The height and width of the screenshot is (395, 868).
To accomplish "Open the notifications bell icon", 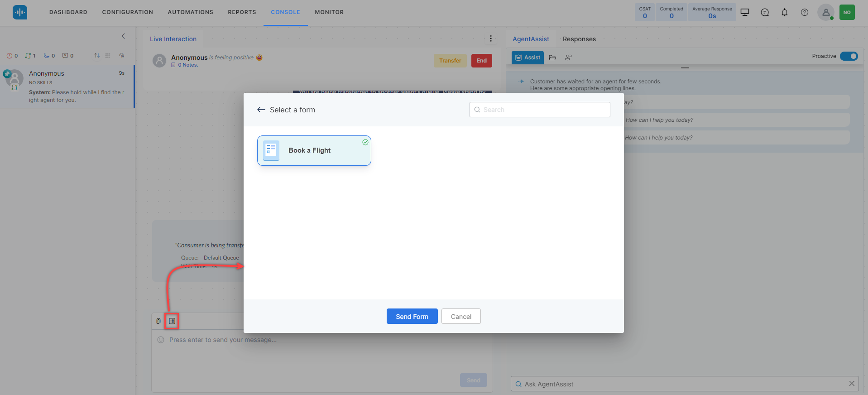I will (x=785, y=13).
